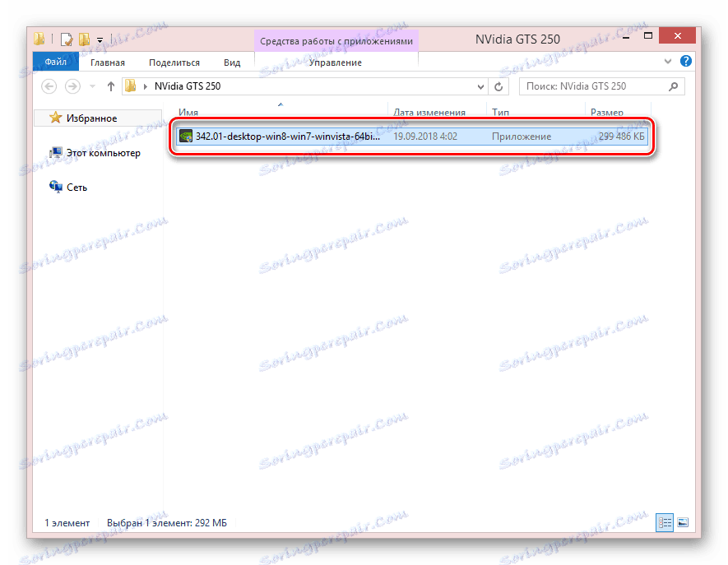
Task: Click the search magnifier icon
Action: 673,86
